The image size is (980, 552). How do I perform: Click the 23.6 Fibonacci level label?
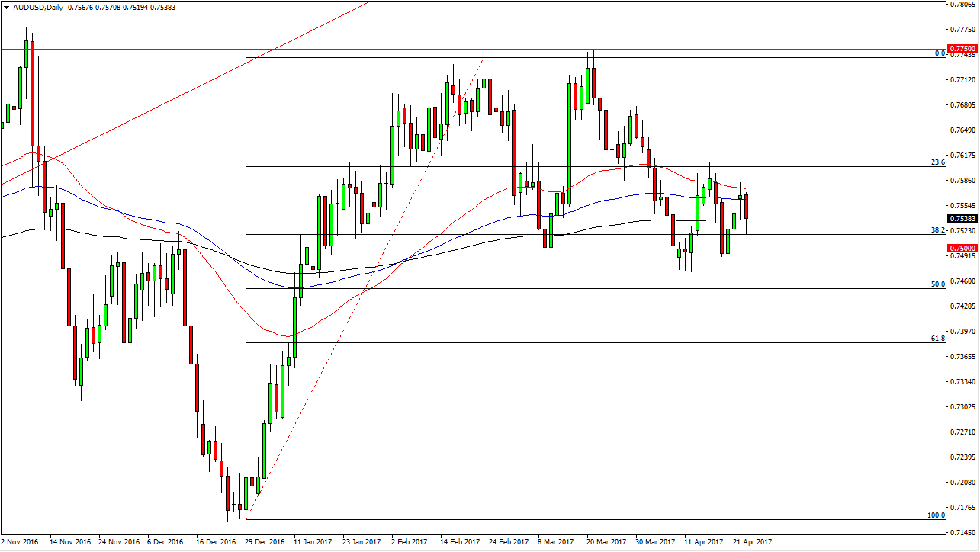tap(938, 162)
